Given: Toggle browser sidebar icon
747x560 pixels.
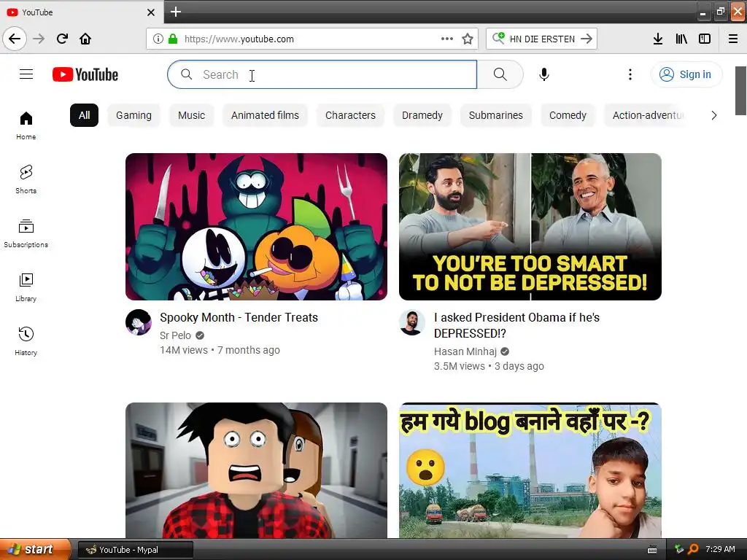Looking at the screenshot, I should click(705, 39).
